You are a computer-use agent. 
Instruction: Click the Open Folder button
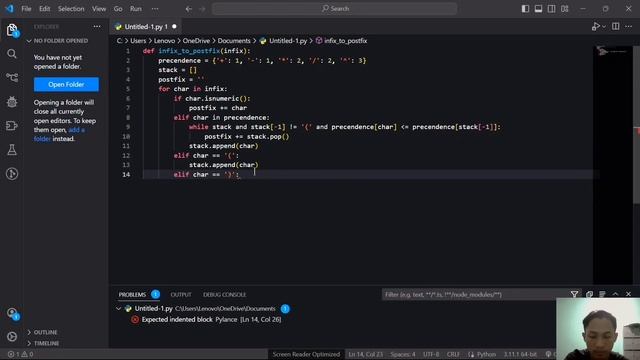click(x=66, y=84)
